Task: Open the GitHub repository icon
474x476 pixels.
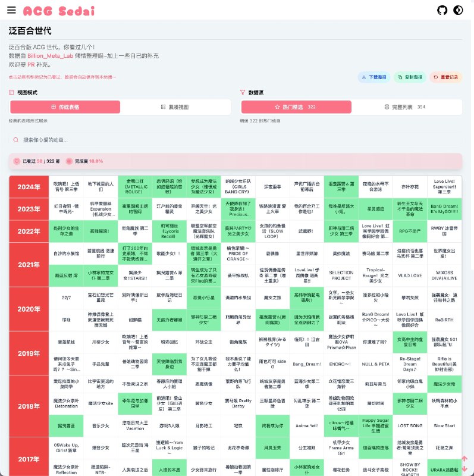Action: click(x=442, y=10)
